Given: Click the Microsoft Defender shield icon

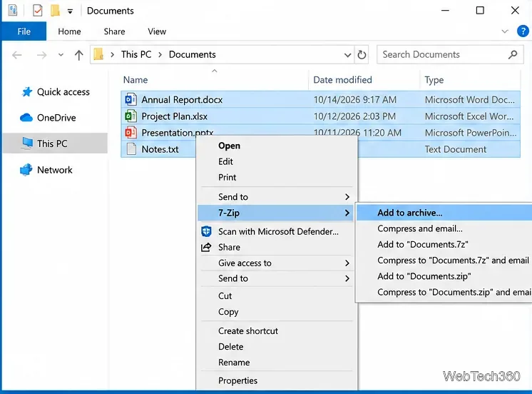Looking at the screenshot, I should pos(206,231).
